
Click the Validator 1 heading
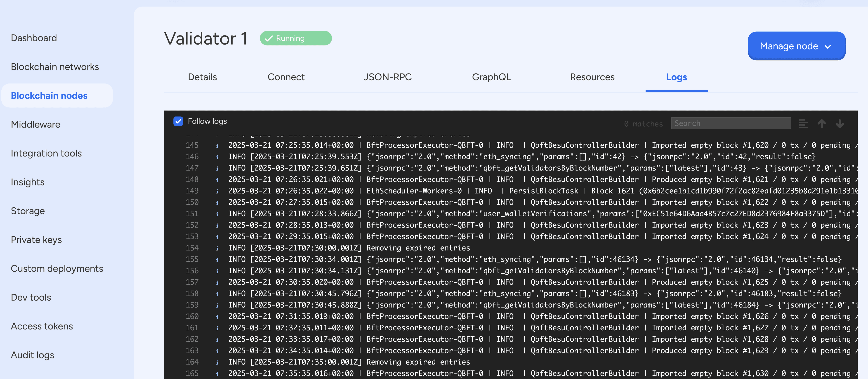(x=206, y=38)
